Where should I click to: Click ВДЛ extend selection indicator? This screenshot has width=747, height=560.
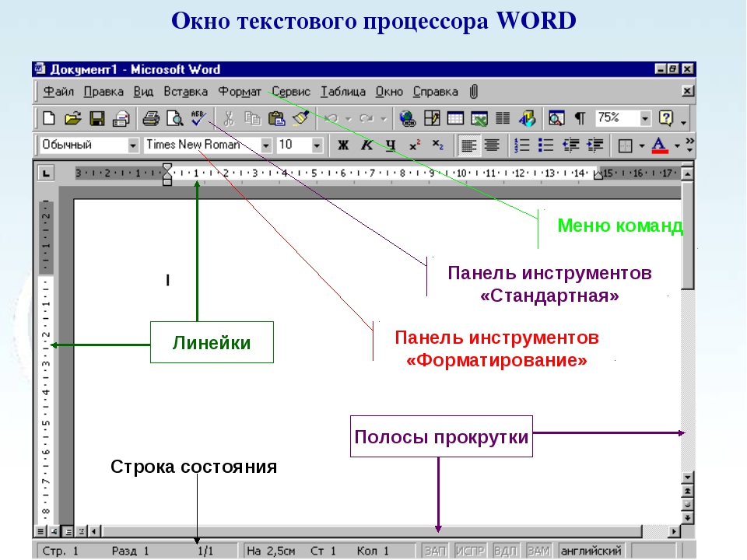pos(505,551)
